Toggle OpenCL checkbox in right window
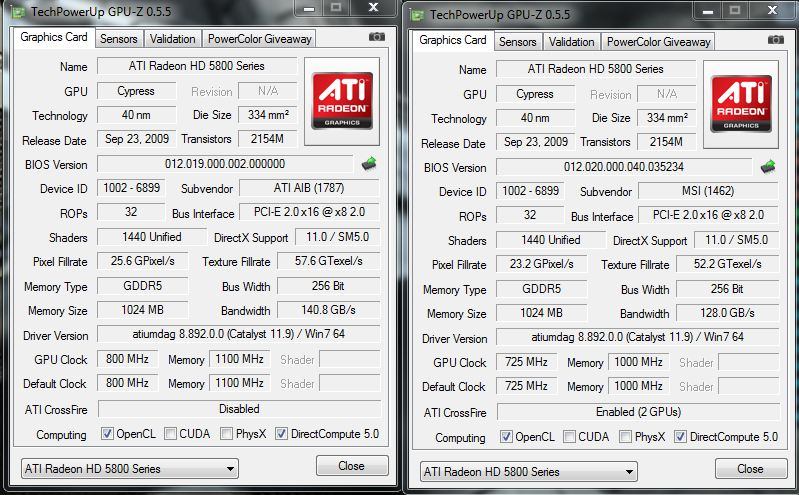 506,437
